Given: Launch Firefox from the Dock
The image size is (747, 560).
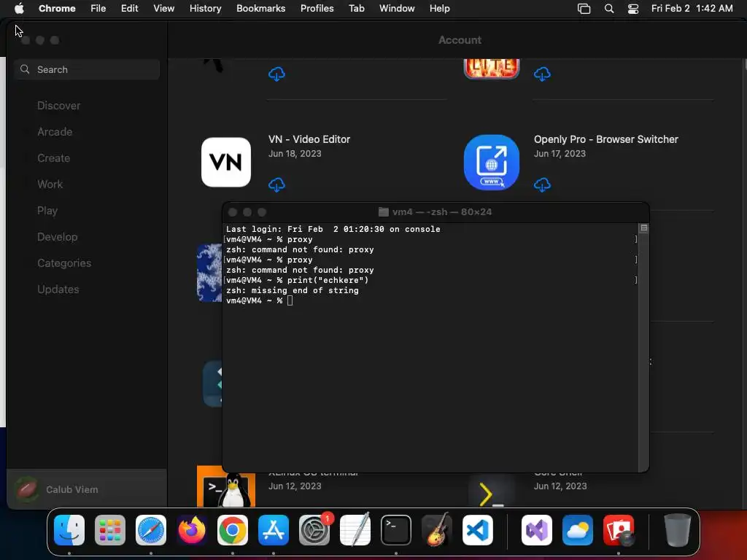Looking at the screenshot, I should [192, 530].
